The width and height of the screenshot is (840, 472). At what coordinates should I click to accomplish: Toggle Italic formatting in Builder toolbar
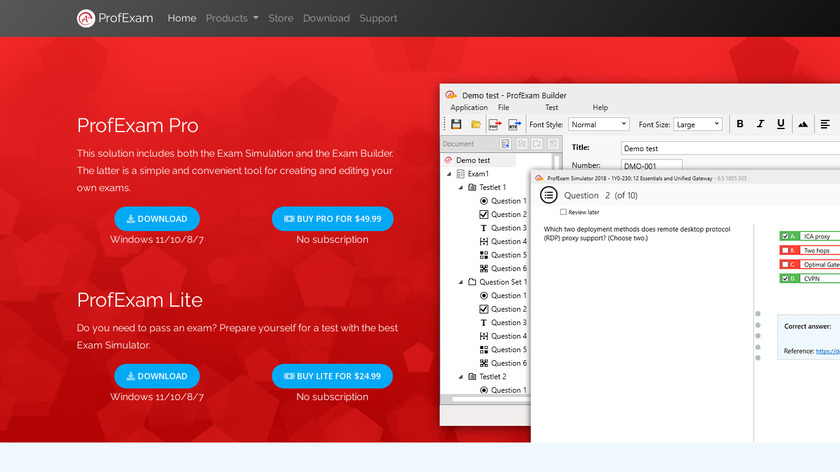click(x=760, y=124)
